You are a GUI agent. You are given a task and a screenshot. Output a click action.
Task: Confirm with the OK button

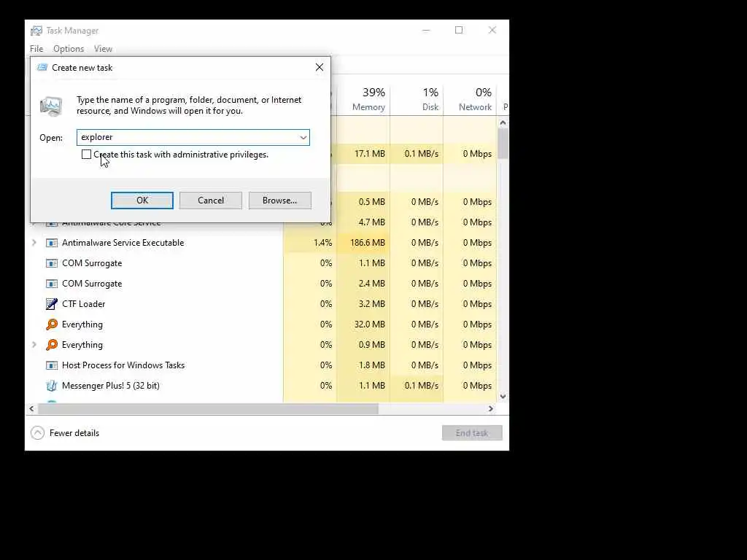142,201
